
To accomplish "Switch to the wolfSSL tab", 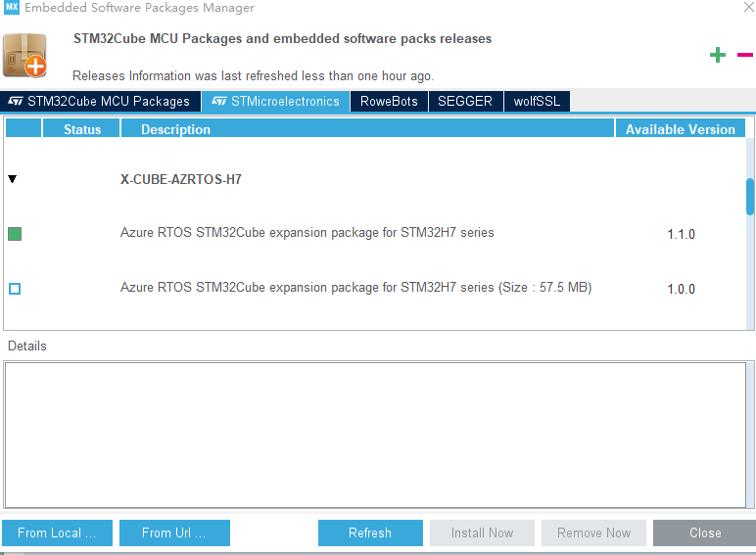I will 537,101.
